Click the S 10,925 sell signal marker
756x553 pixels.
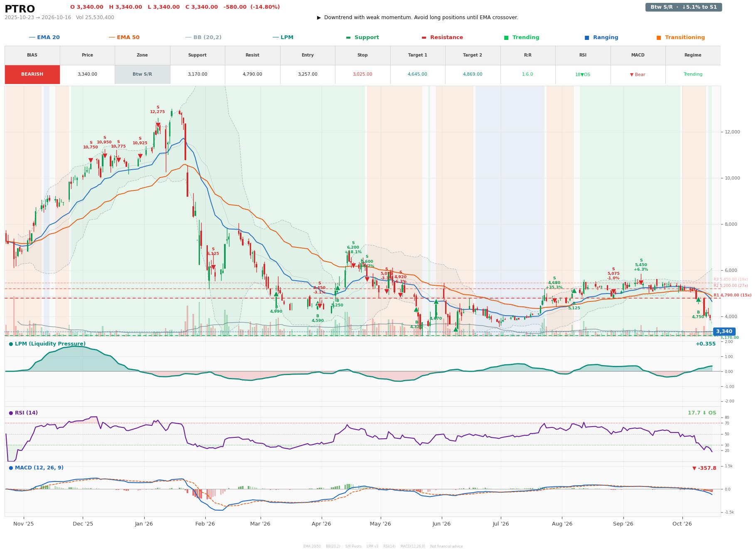tap(140, 156)
